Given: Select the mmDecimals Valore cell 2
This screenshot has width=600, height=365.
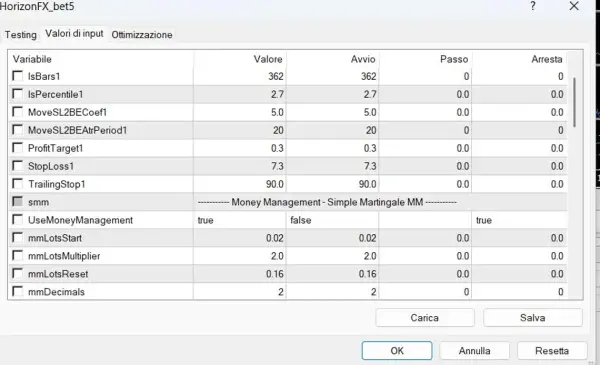Looking at the screenshot, I should pyautogui.click(x=240, y=292).
